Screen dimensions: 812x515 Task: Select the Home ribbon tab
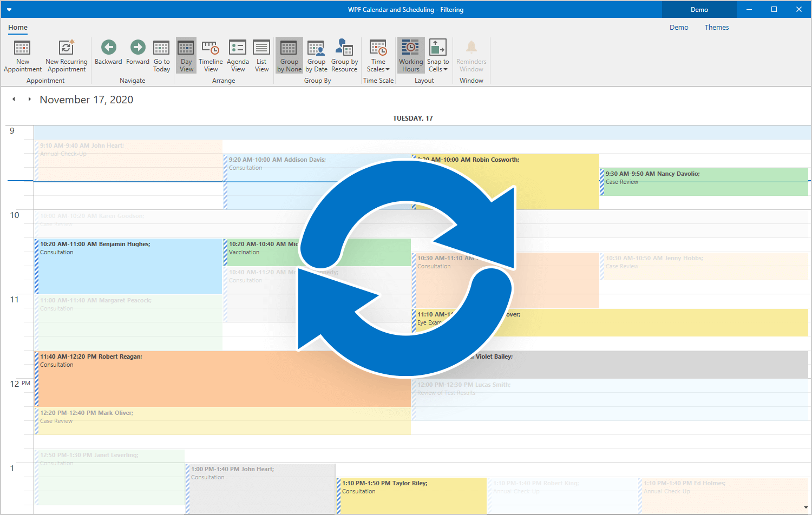pyautogui.click(x=18, y=28)
